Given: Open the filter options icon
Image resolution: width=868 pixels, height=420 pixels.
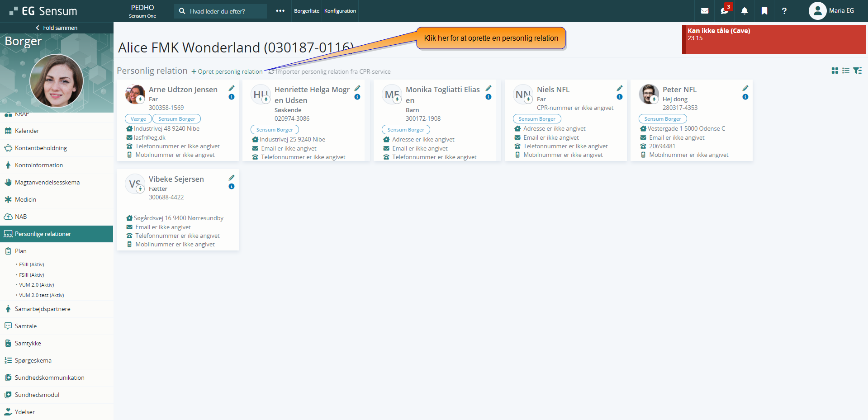Looking at the screenshot, I should [x=857, y=71].
